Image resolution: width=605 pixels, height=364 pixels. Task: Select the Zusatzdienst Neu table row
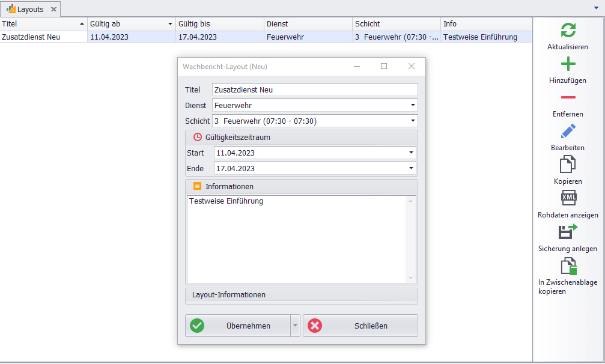(42, 37)
